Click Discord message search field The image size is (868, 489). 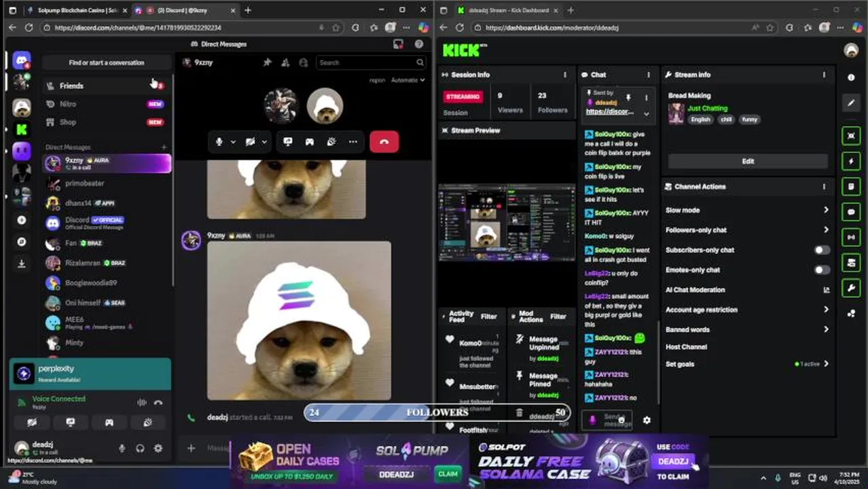coord(371,62)
